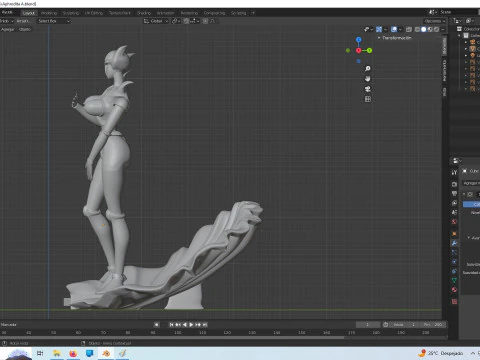Open the View Layer properties tab icon

click(454, 203)
